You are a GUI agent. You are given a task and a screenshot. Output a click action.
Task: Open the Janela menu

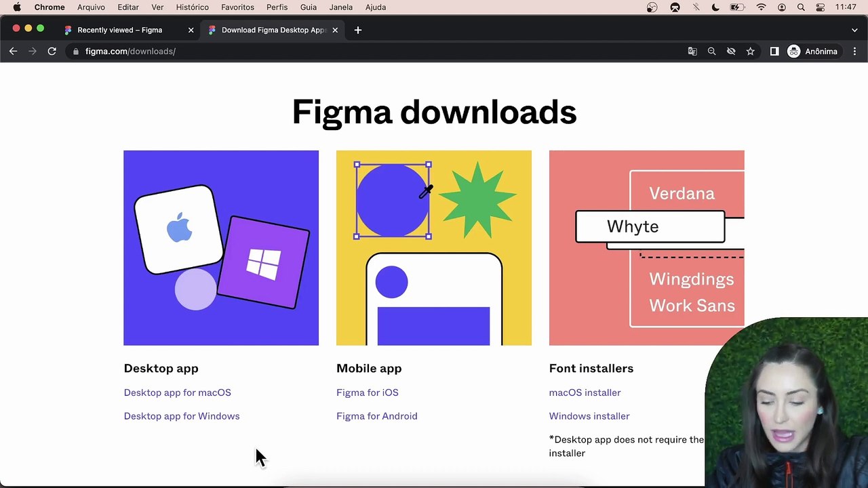(x=340, y=7)
